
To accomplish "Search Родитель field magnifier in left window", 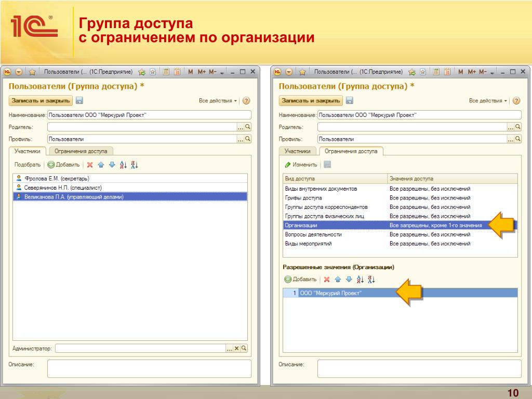I will [248, 127].
